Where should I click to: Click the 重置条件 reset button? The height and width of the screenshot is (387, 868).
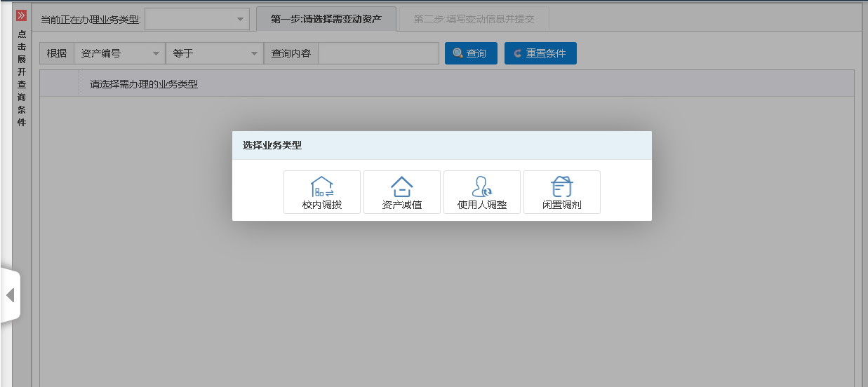[540, 53]
